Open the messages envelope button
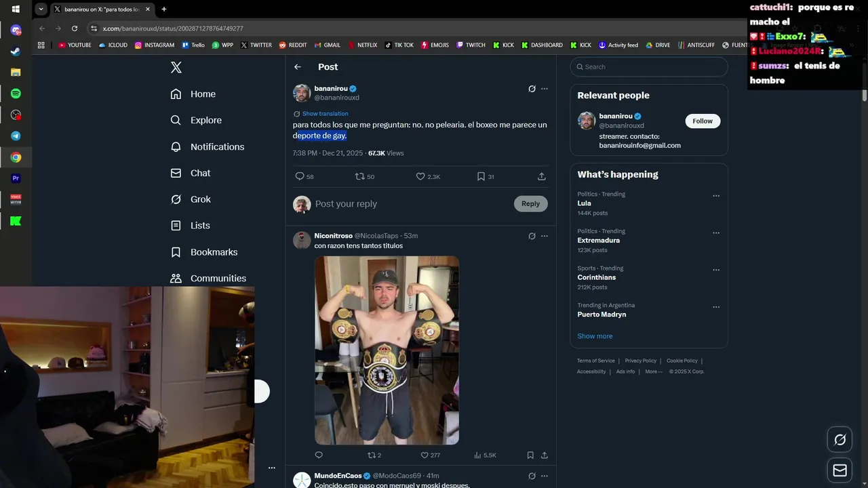 [x=840, y=470]
